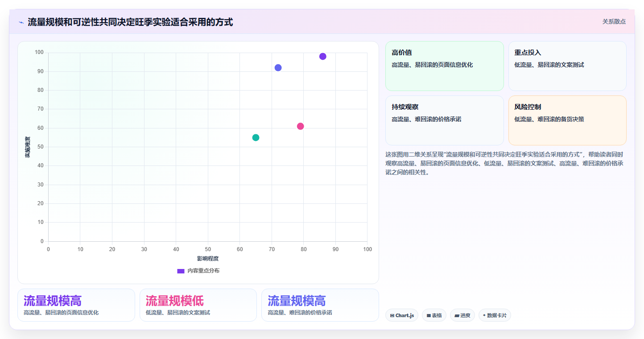
Task: Click the 实施难度 y-axis title
Action: [28, 147]
